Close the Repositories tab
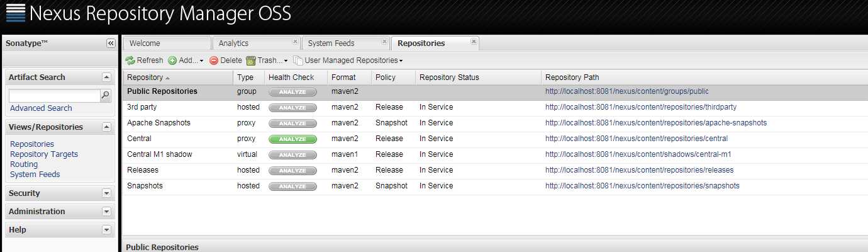Image resolution: width=868 pixels, height=252 pixels. coord(474,42)
